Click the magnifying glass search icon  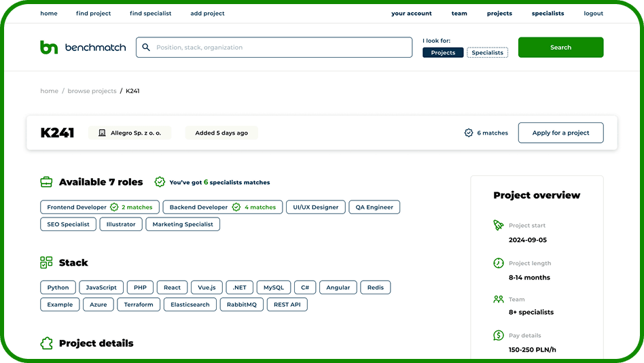tap(146, 48)
